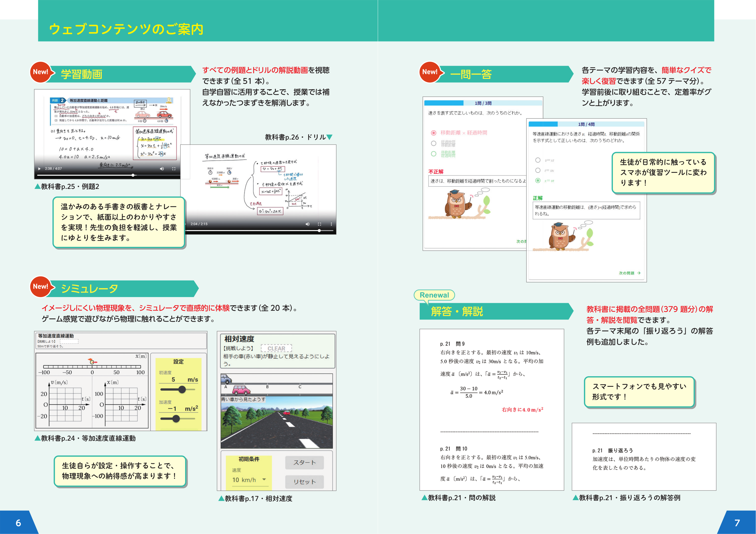Select the 解答・解説 section heading
This screenshot has height=534, width=756.
click(x=457, y=311)
